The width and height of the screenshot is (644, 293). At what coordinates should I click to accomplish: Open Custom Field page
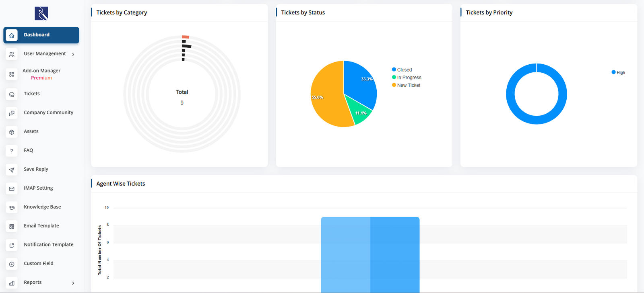38,264
